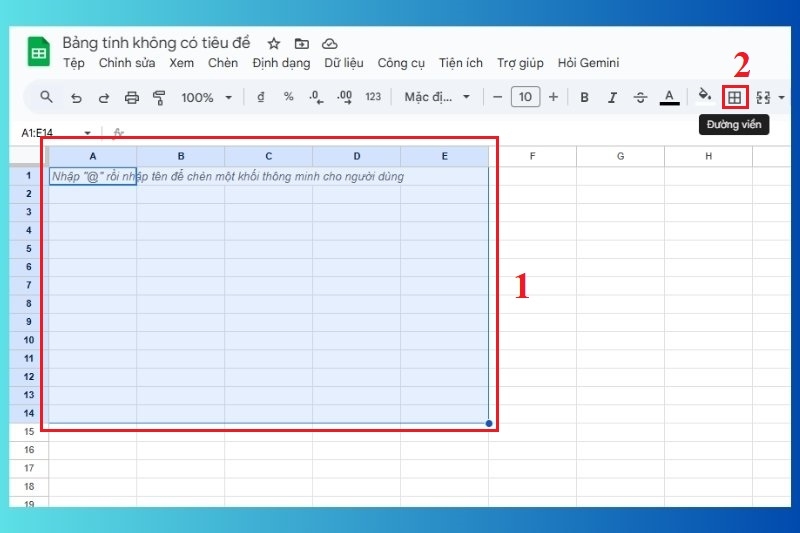Select row 10 header

coord(29,340)
